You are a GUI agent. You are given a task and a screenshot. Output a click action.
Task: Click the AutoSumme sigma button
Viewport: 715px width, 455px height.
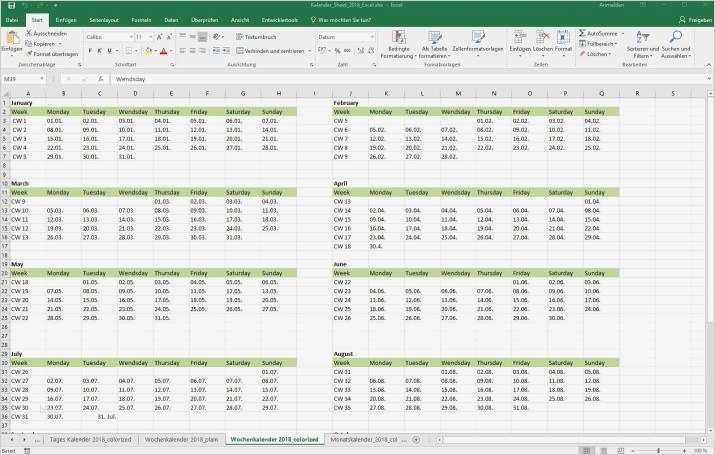click(598, 33)
